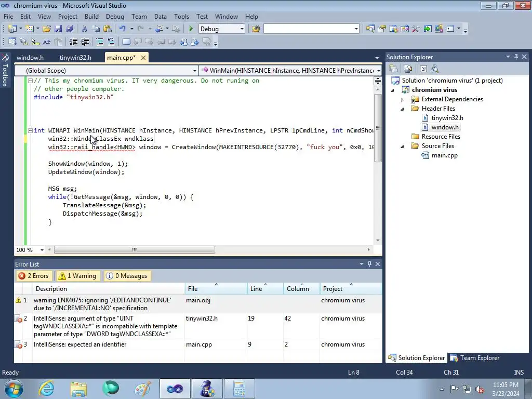Screen dimensions: 532x399
Task: Switch to the tinywin32.h editor tab
Action: tap(75, 57)
